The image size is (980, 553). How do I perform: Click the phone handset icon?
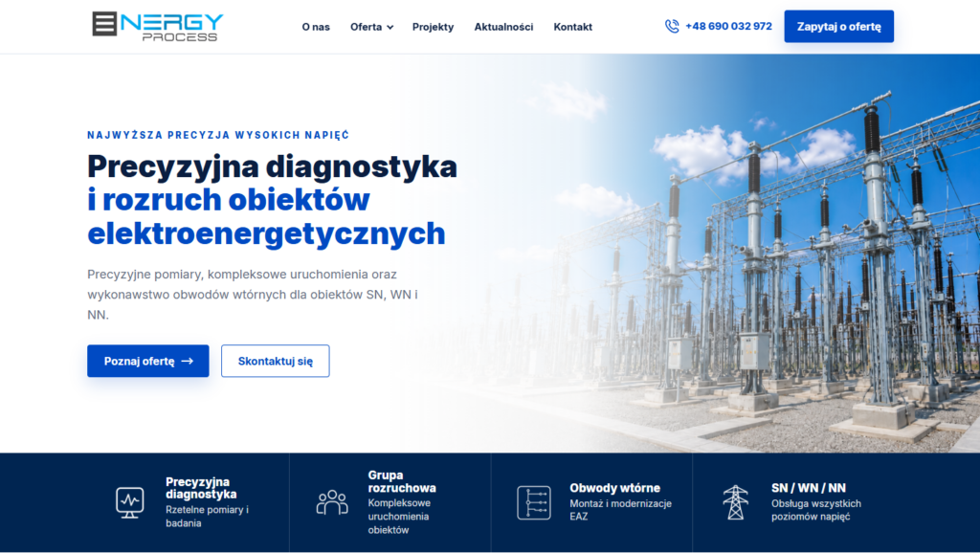(x=672, y=26)
